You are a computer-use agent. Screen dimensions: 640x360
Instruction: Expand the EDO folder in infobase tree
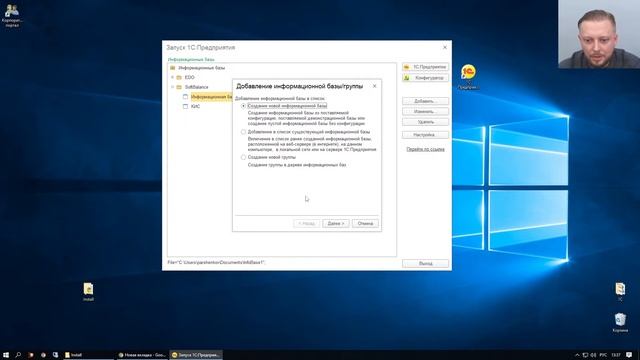(172, 77)
